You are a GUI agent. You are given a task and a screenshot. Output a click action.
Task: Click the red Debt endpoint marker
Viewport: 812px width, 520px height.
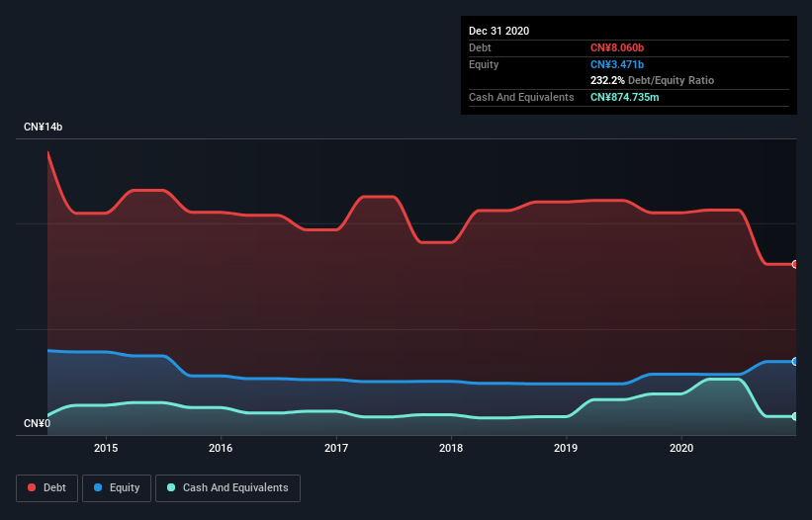[795, 264]
